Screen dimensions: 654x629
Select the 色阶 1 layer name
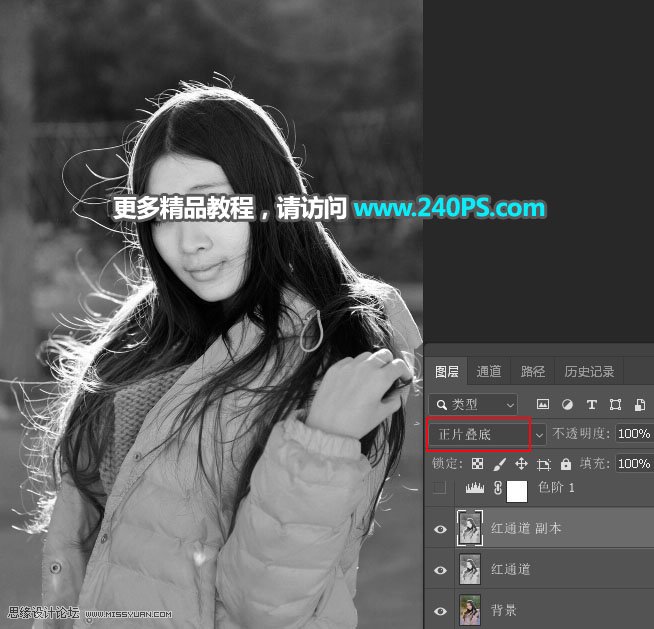click(556, 487)
